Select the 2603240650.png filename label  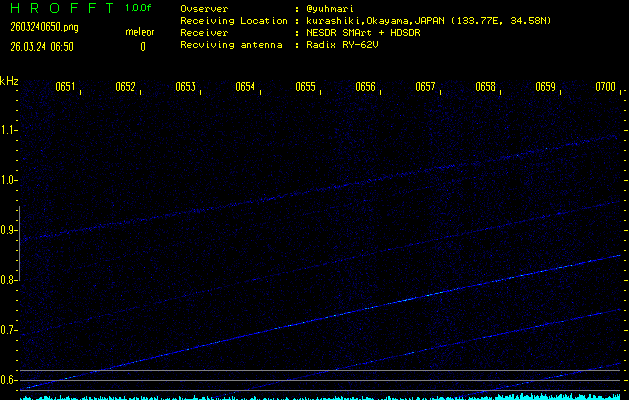[x=38, y=27]
